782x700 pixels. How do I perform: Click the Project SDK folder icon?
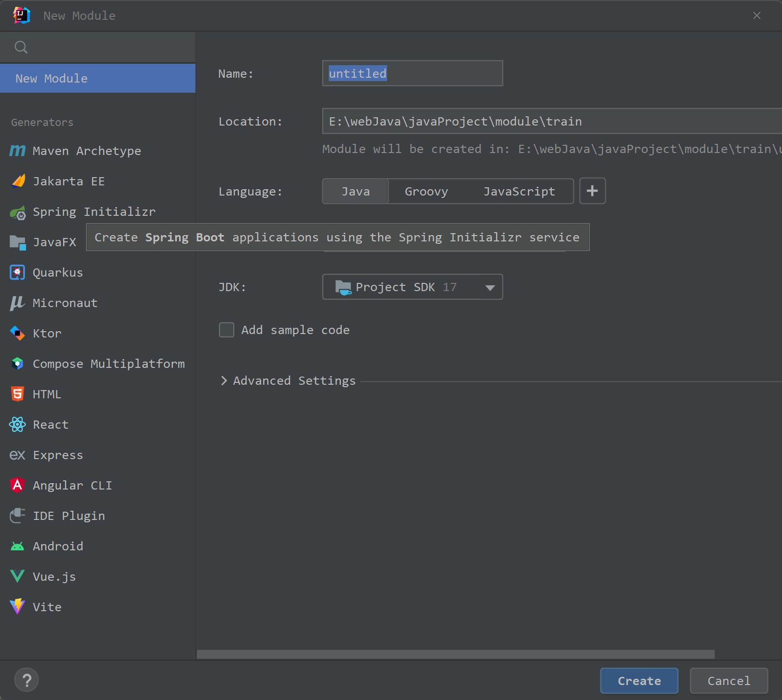pos(343,287)
